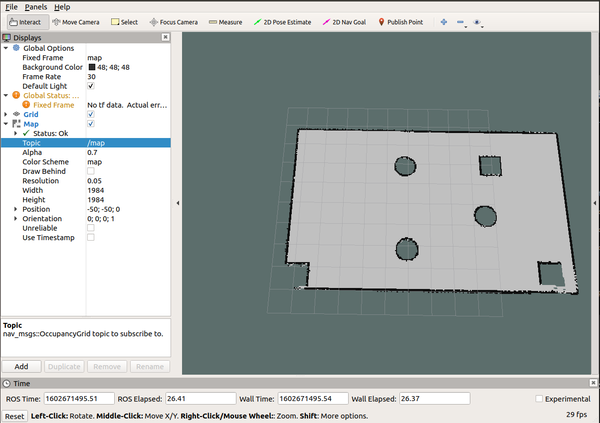The height and width of the screenshot is (423, 600).
Task: Toggle the Default Light checkbox
Action: tap(91, 86)
